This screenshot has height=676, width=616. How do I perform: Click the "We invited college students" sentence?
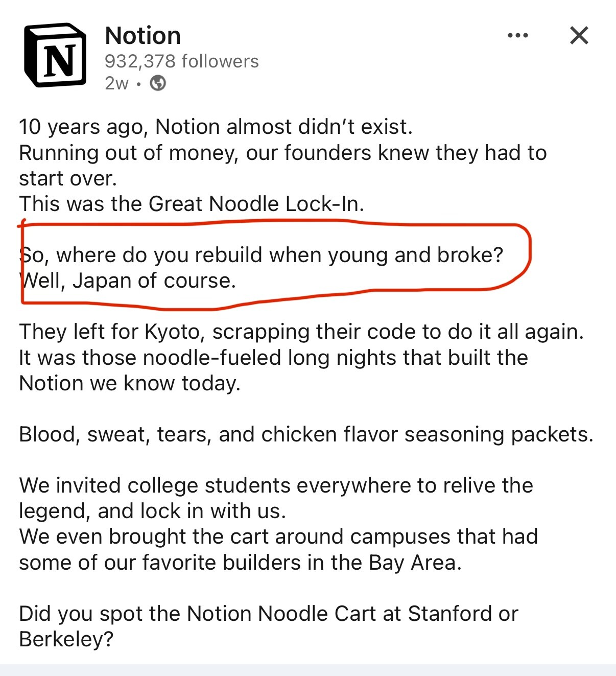(x=276, y=485)
